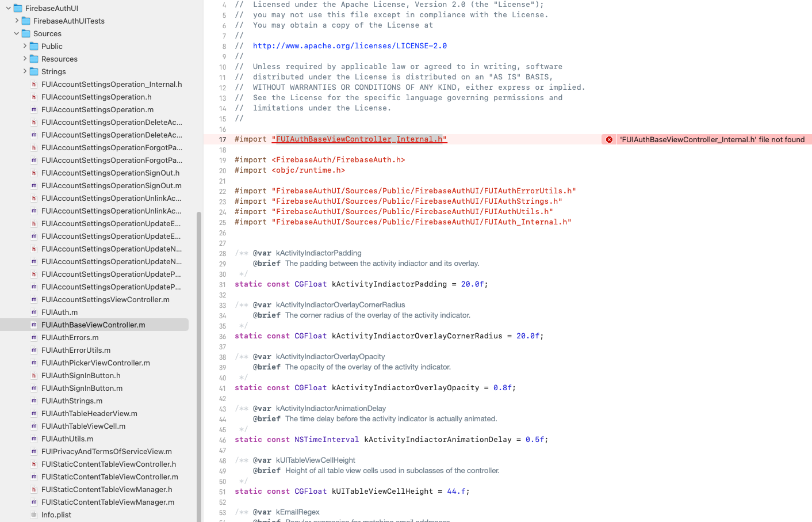Image resolution: width=812 pixels, height=522 pixels.
Task: Click the red error icon on line 17
Action: 608,139
